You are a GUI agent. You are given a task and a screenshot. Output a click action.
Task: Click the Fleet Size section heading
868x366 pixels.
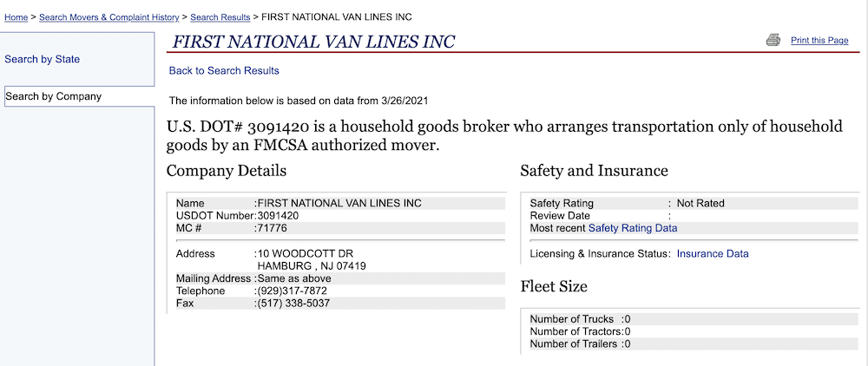click(x=554, y=286)
